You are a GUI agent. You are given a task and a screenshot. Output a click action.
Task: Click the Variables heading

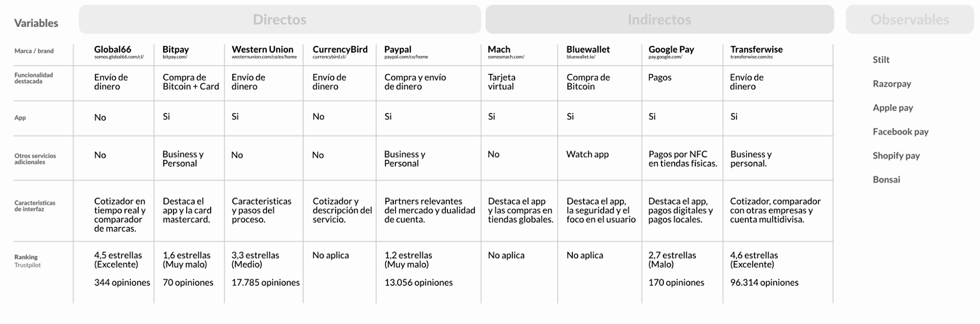tap(36, 23)
